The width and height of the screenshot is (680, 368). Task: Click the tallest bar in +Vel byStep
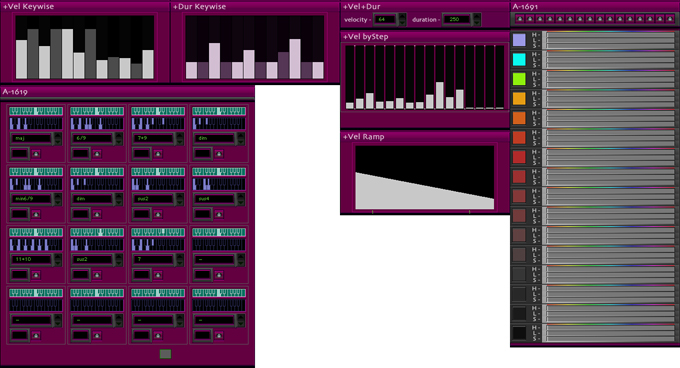coord(440,95)
